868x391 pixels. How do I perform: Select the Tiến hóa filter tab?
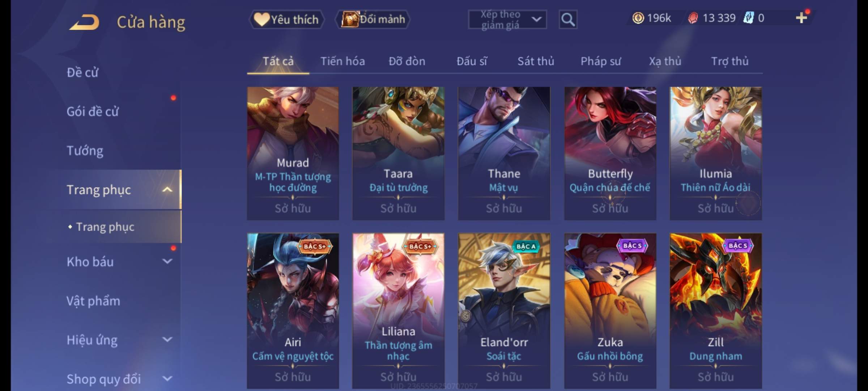tap(342, 61)
